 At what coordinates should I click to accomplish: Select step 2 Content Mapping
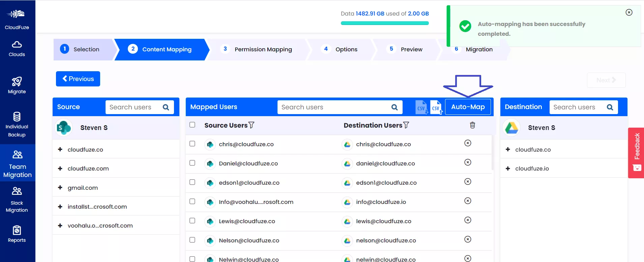coord(161,49)
